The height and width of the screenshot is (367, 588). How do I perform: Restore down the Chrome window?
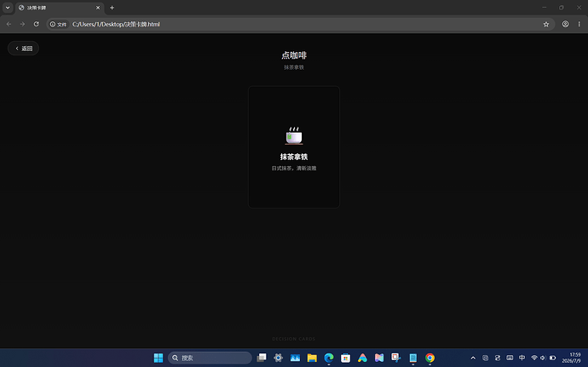[562, 8]
